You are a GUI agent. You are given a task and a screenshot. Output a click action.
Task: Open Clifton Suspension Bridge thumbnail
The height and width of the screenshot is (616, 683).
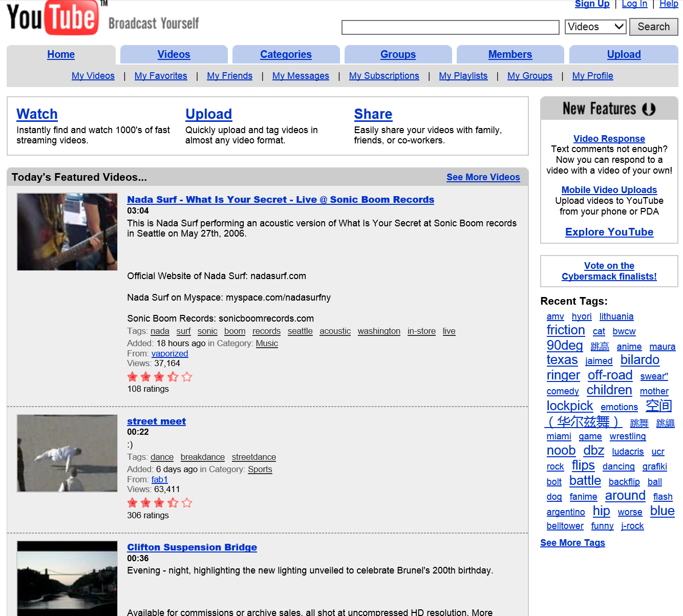67,579
